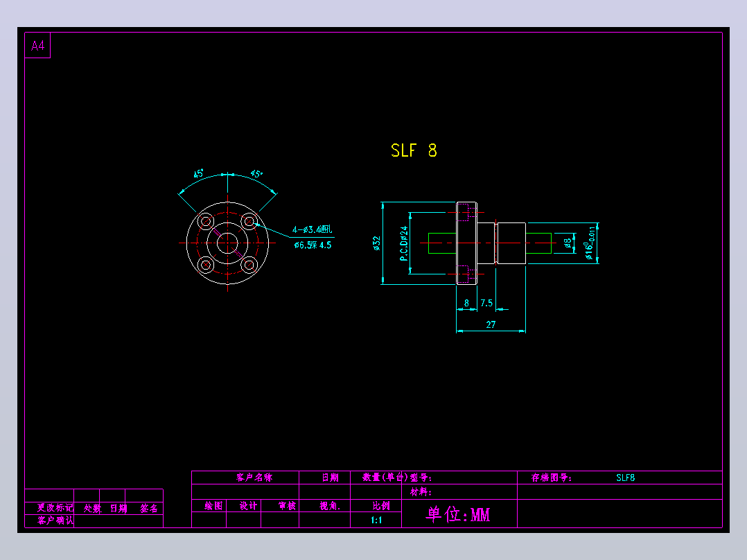Select the 单位:MM units text

click(458, 515)
